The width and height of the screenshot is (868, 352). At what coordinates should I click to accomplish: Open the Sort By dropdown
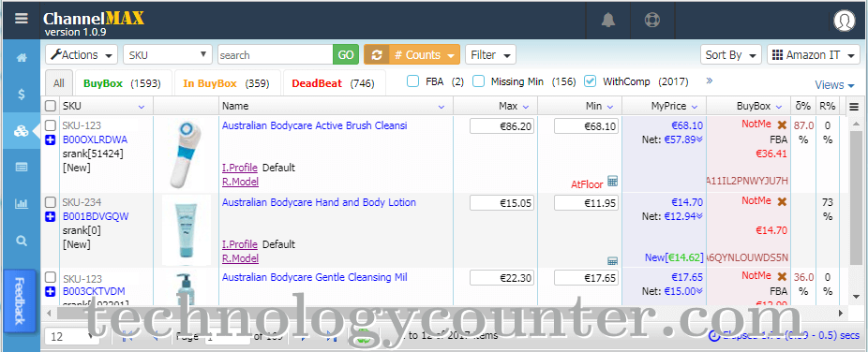pos(731,54)
